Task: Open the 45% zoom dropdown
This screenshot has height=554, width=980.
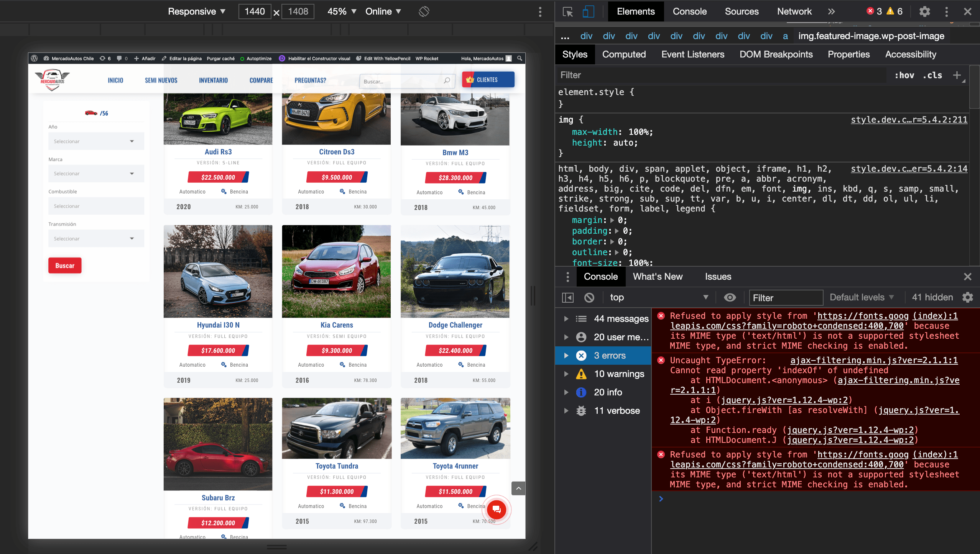Action: pos(342,11)
